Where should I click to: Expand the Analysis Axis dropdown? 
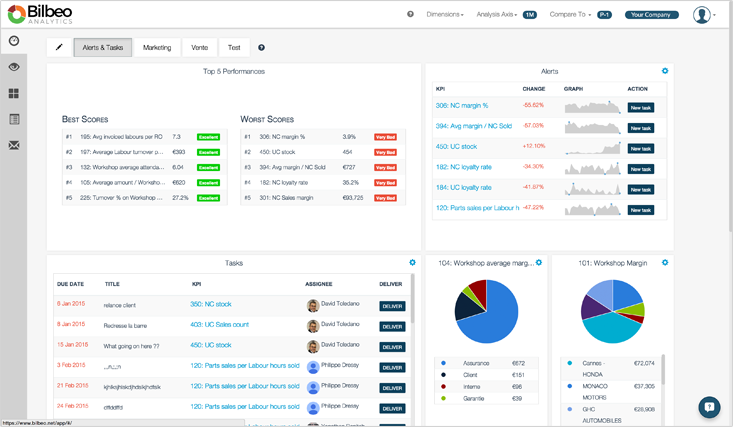tap(497, 15)
